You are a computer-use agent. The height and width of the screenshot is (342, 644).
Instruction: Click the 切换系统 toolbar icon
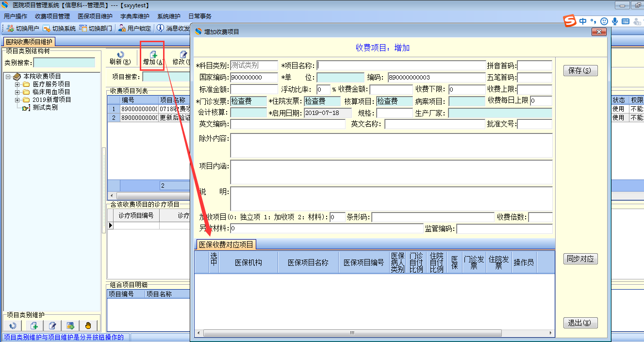[47, 28]
